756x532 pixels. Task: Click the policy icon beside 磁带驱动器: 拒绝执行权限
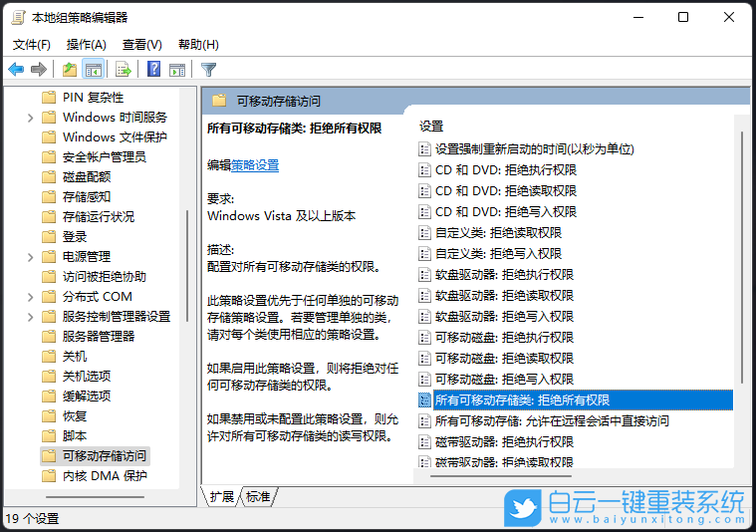tap(424, 441)
